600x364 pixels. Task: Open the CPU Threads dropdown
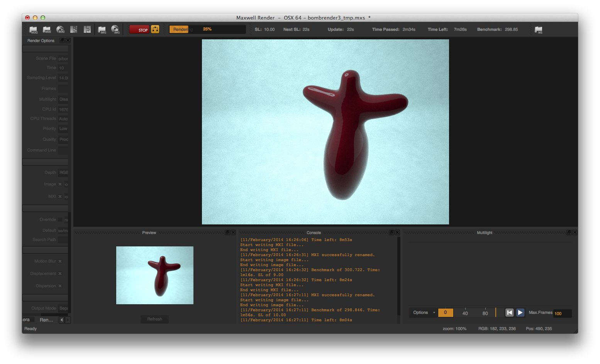tap(63, 119)
